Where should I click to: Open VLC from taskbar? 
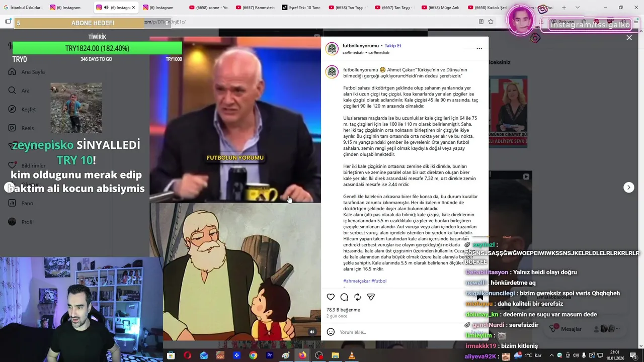(352, 355)
